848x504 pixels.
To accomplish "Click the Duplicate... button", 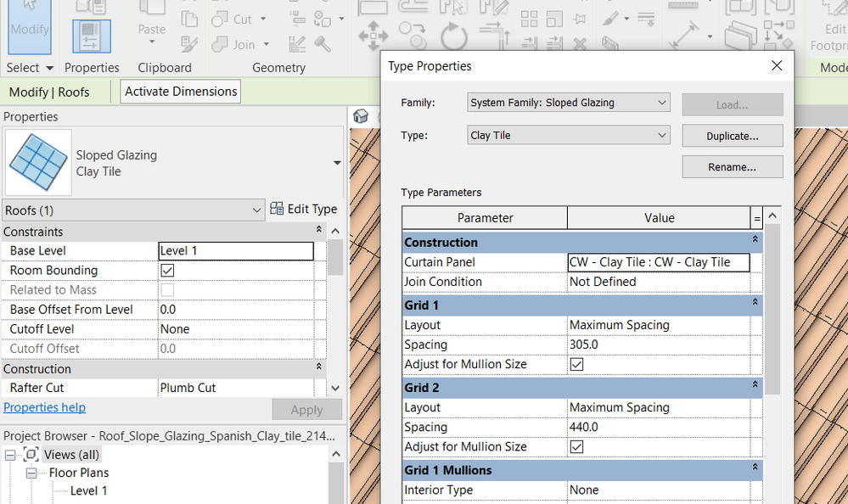I will click(x=733, y=136).
